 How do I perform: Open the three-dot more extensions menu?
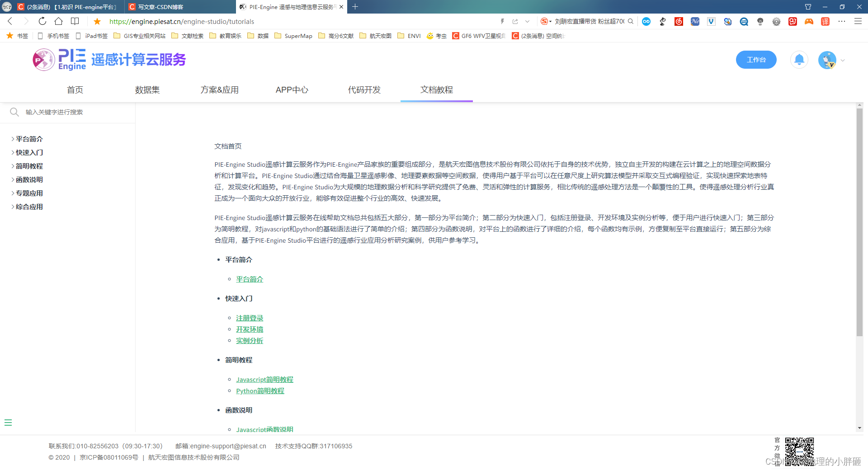coord(842,21)
